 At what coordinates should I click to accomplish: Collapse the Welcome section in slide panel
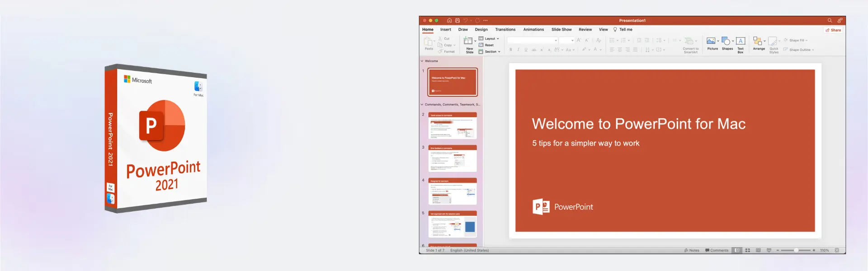point(422,61)
